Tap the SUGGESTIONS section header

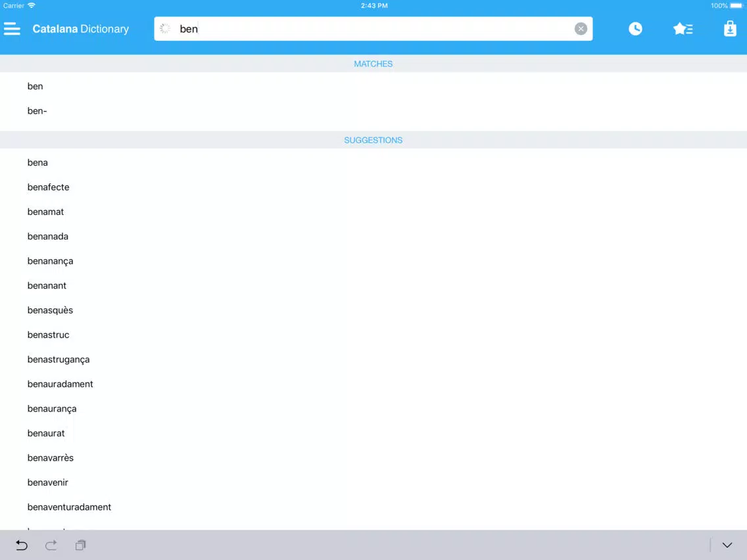(373, 140)
